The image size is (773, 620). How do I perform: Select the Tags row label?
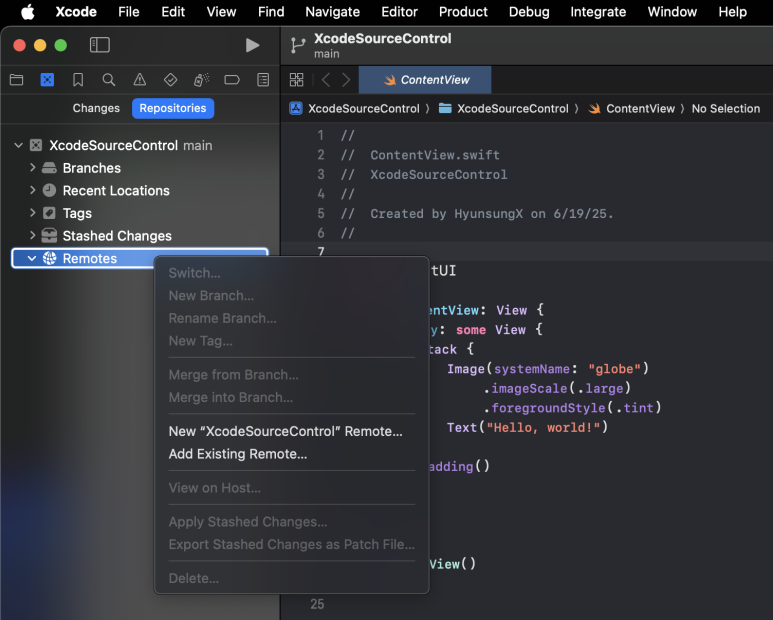click(x=77, y=213)
